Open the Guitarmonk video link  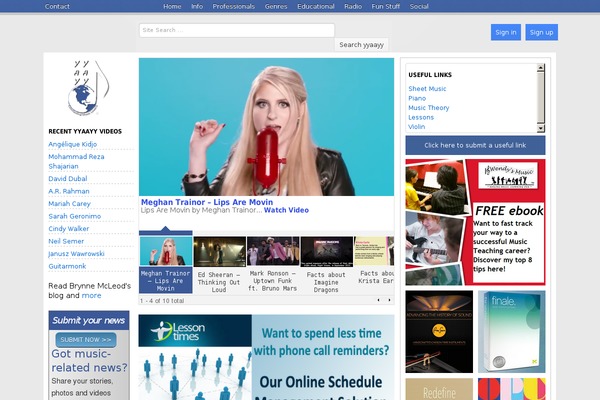coord(67,266)
